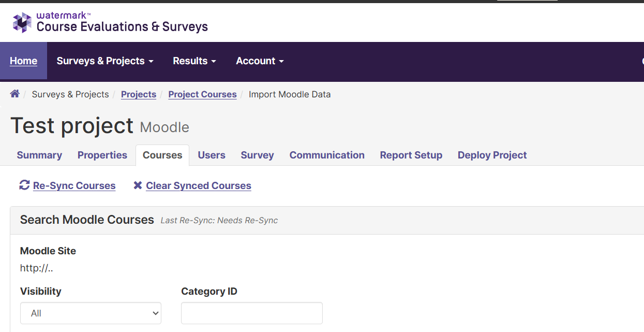Switch to the Users tab
This screenshot has width=644, height=332.
pos(212,155)
